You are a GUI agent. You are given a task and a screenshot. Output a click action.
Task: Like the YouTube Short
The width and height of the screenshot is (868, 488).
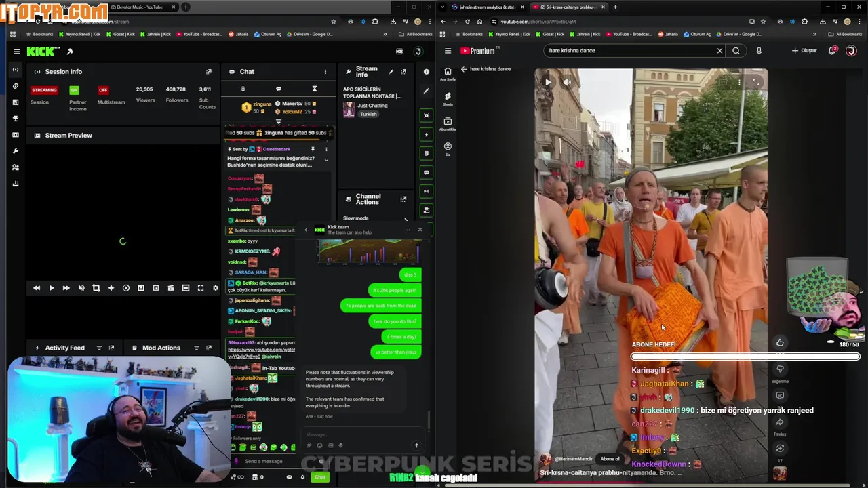(780, 342)
